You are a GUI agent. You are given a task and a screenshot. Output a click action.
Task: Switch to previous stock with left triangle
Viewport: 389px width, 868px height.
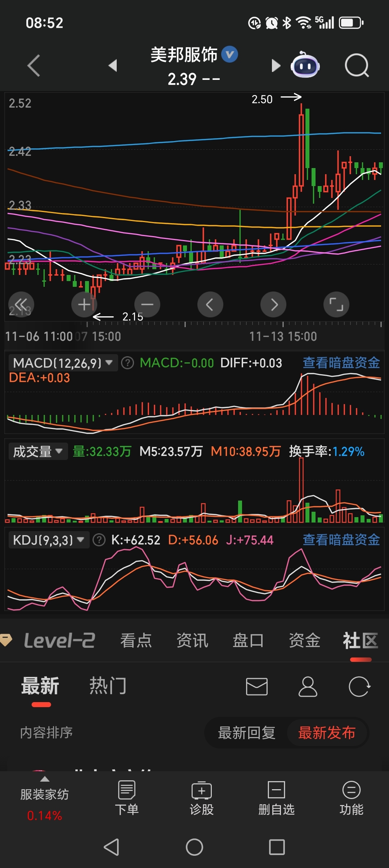(x=113, y=65)
